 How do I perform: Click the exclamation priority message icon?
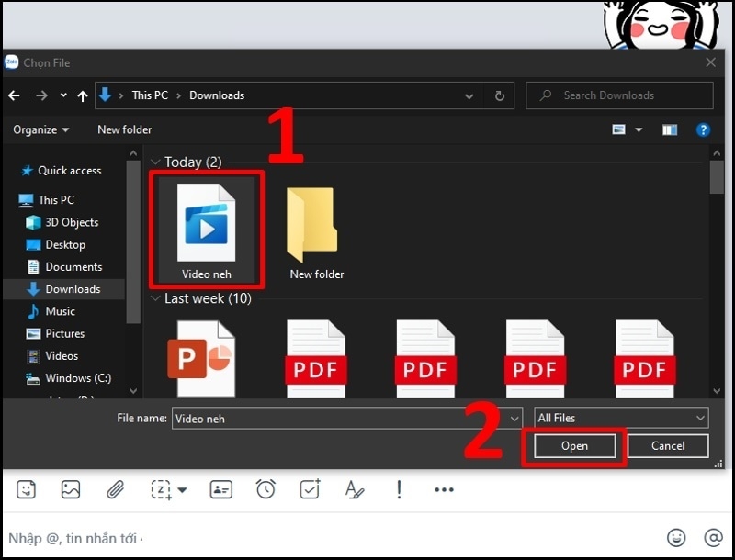[399, 490]
